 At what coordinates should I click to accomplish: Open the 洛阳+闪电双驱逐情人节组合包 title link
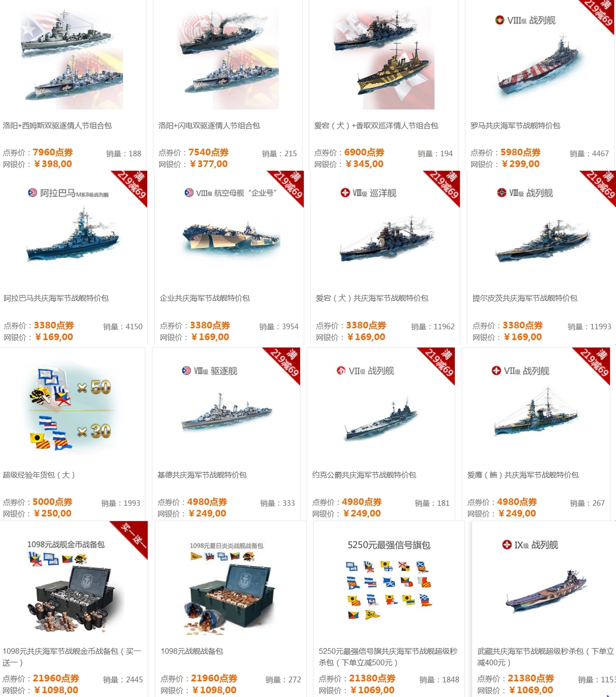tap(209, 126)
